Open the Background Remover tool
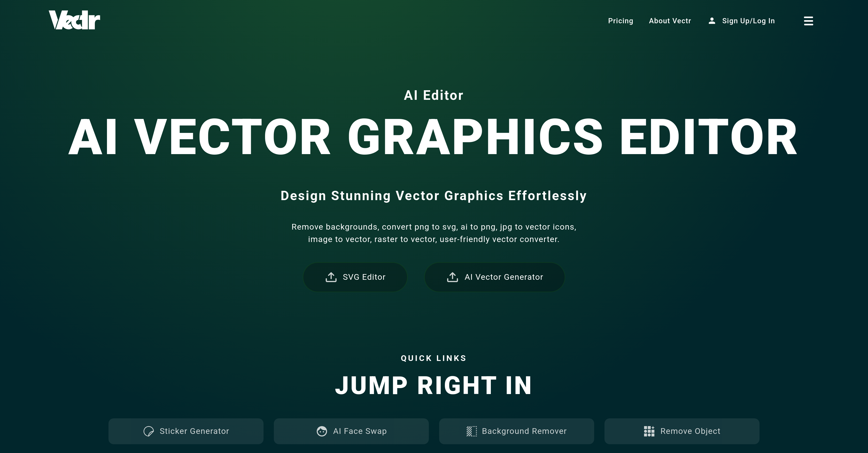Screen dimensions: 868x453 click(x=517, y=431)
